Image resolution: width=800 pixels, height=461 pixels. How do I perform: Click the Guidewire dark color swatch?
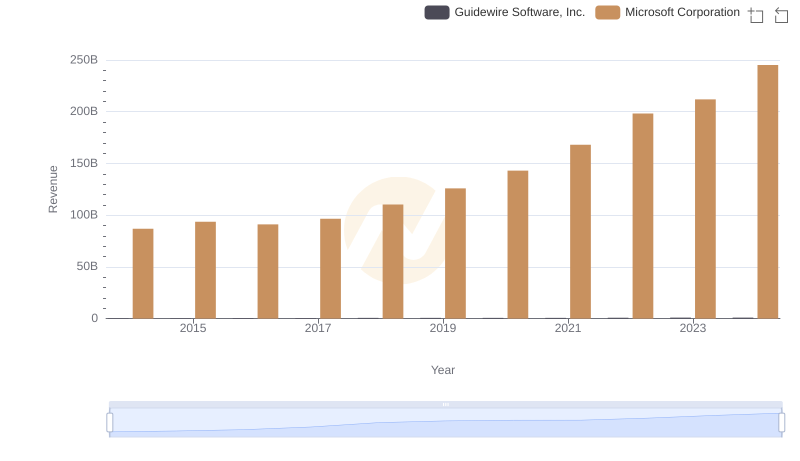(x=437, y=12)
